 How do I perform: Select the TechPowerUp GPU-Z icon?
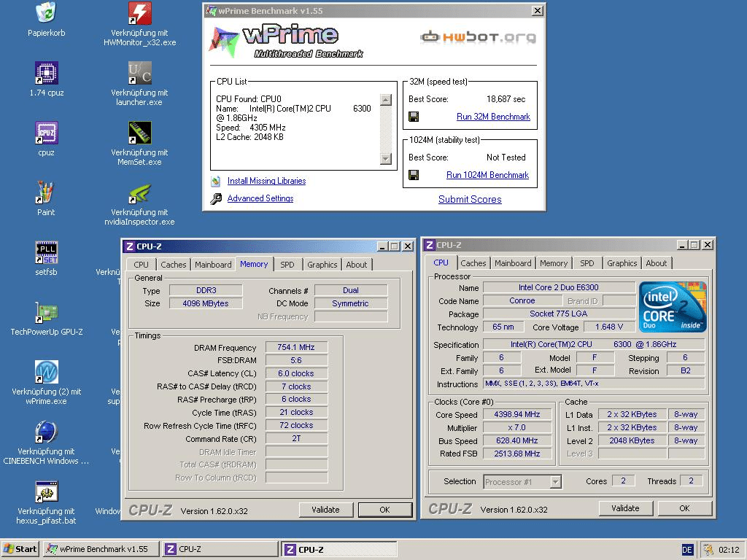pyautogui.click(x=46, y=312)
